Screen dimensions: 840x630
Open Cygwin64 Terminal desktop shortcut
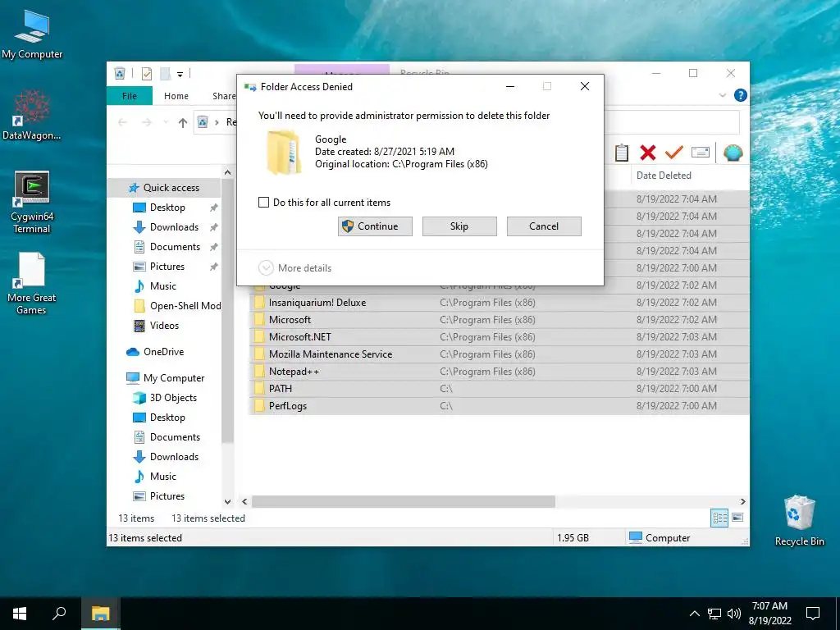pyautogui.click(x=32, y=203)
